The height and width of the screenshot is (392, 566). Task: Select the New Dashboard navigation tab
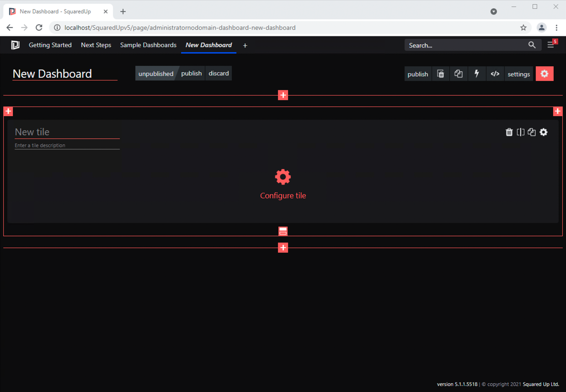pyautogui.click(x=208, y=45)
